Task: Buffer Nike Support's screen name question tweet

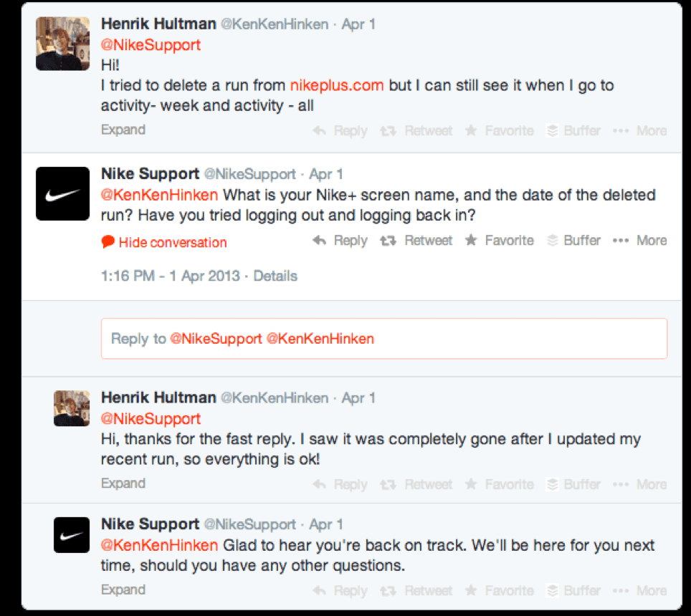Action: (573, 241)
